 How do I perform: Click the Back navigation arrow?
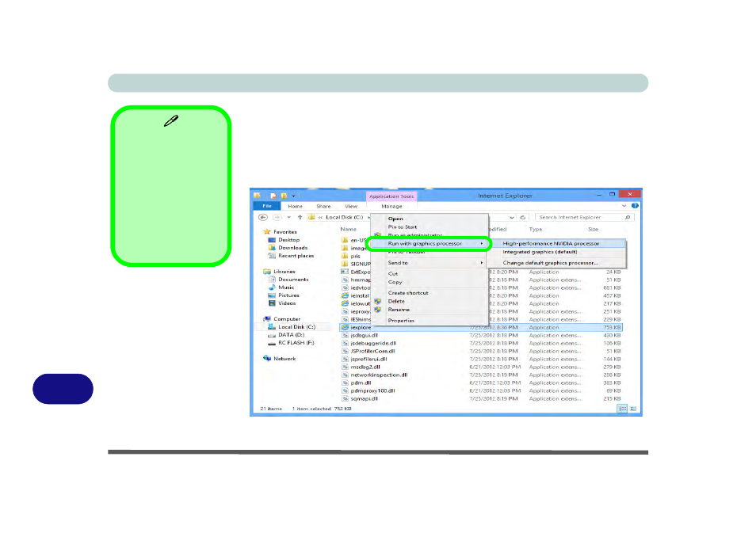tap(263, 217)
